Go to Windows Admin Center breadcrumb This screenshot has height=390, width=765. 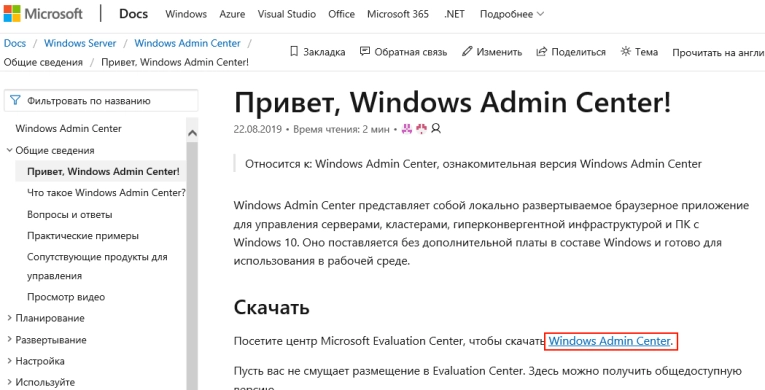tap(187, 43)
